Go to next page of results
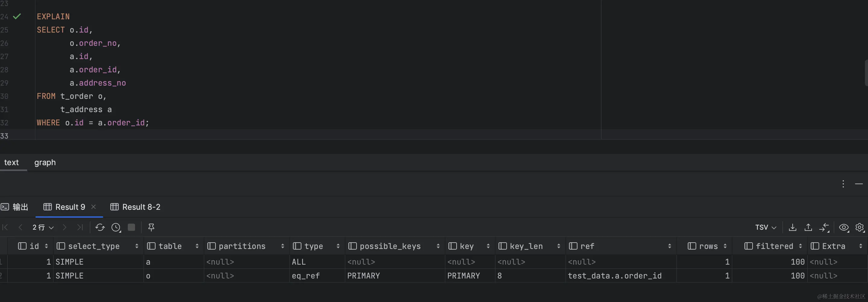 [x=64, y=228]
